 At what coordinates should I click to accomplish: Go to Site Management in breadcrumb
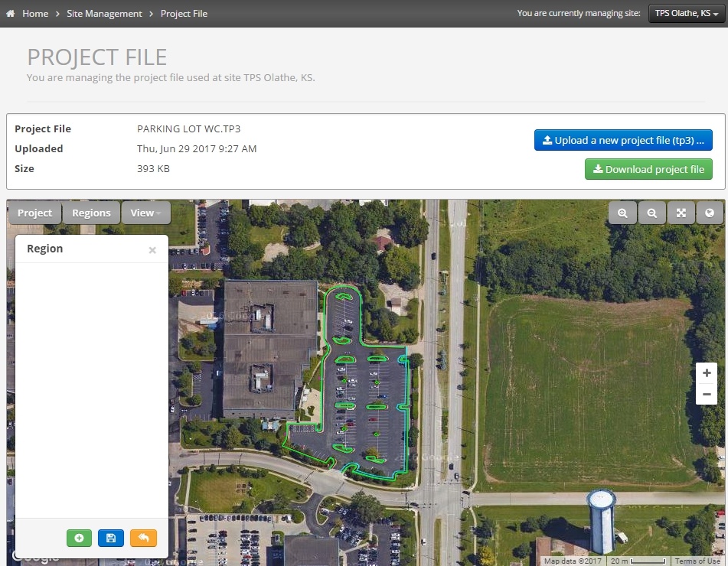tap(104, 14)
